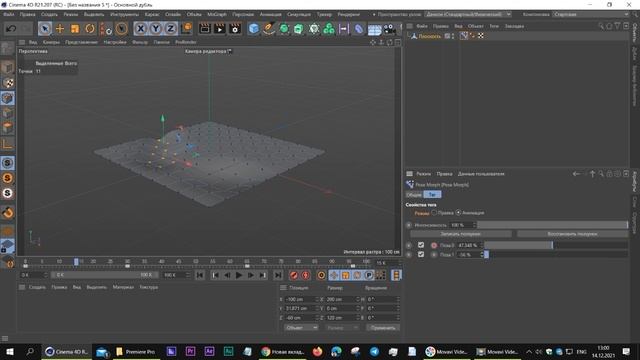Click the orange S icon in left sidebar

[x=7, y=178]
